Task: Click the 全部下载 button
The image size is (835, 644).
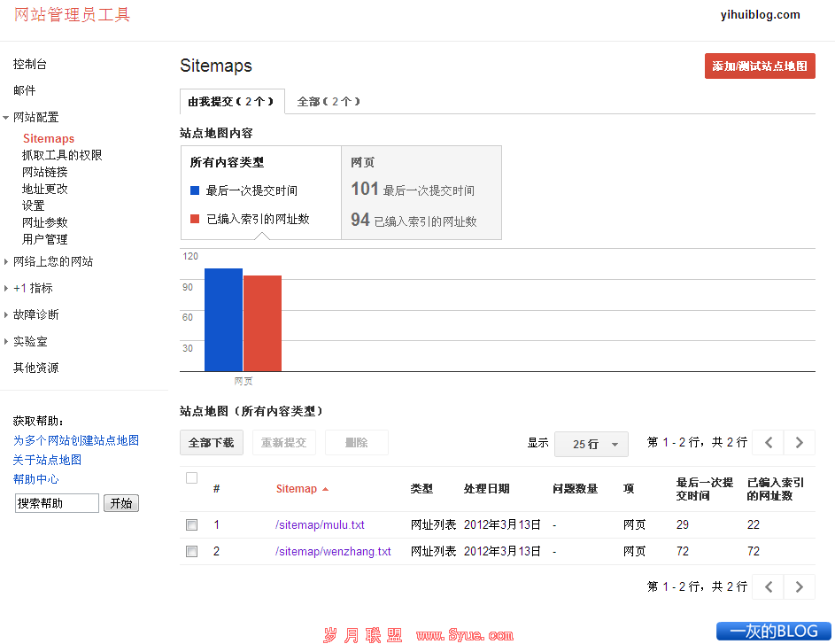Action: click(211, 442)
